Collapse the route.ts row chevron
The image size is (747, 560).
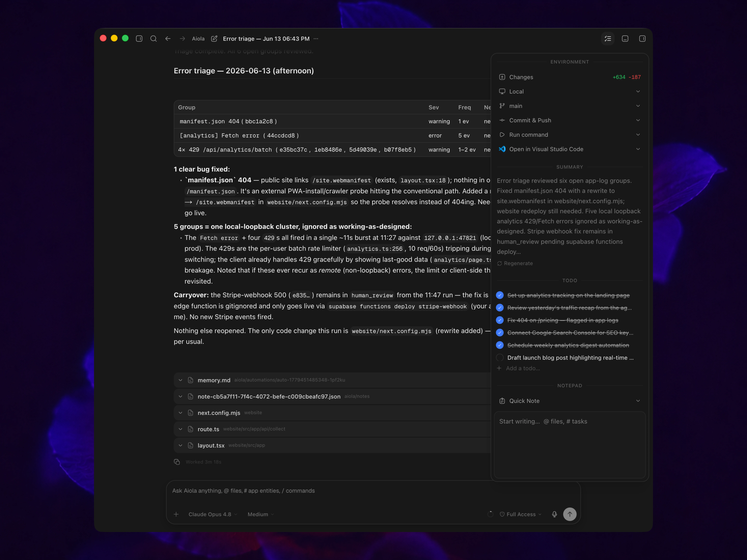coord(180,429)
